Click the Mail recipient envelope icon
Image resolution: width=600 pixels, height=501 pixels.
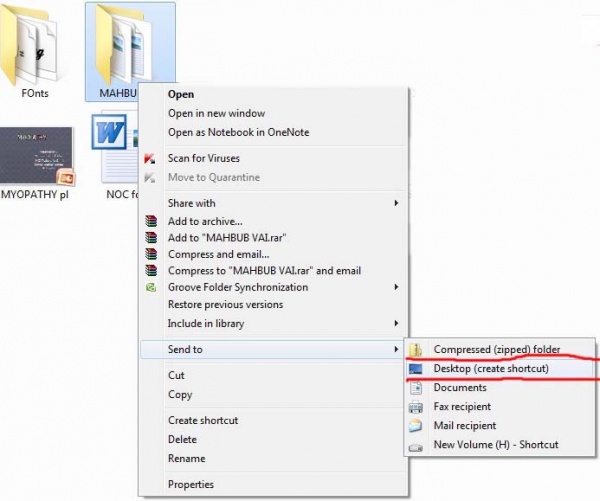(416, 426)
